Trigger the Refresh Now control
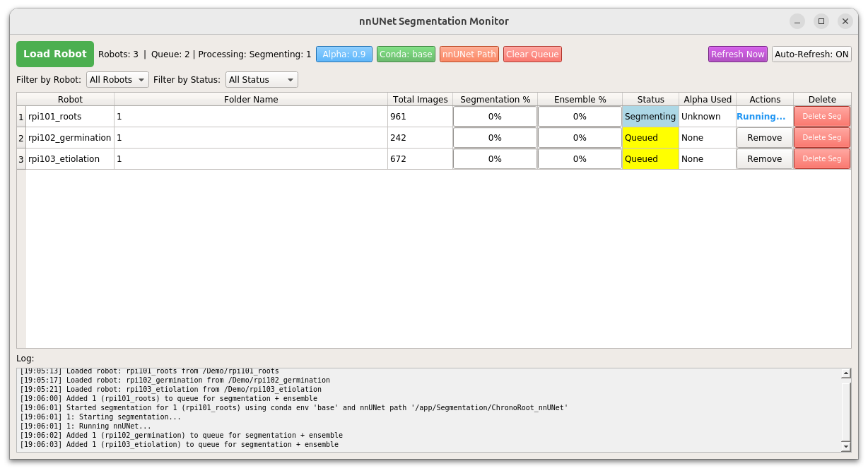 [x=737, y=54]
